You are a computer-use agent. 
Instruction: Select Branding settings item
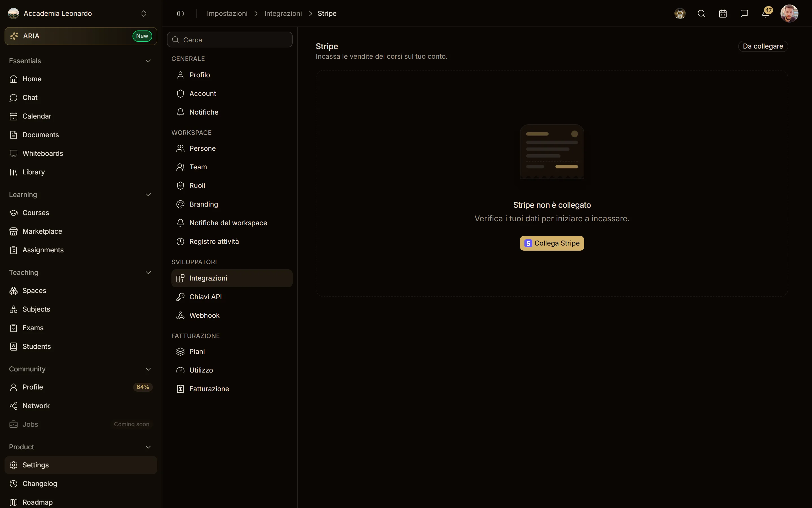[232, 204]
